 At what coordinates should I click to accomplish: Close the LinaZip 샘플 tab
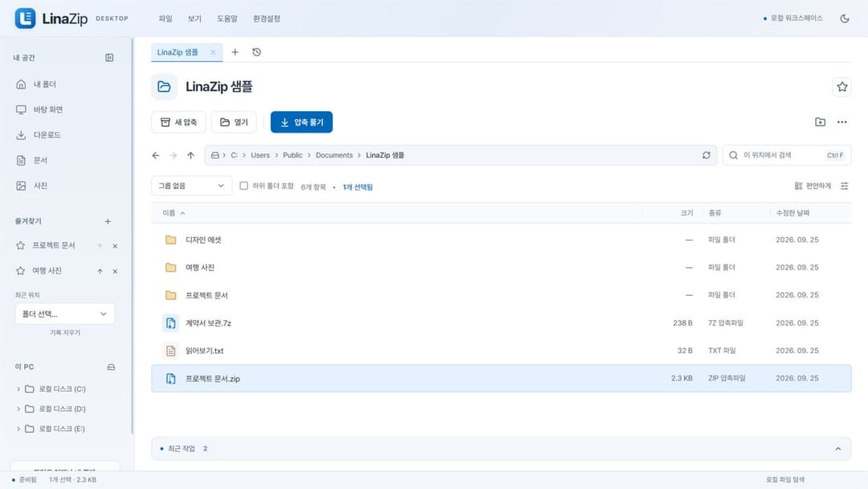click(x=213, y=52)
